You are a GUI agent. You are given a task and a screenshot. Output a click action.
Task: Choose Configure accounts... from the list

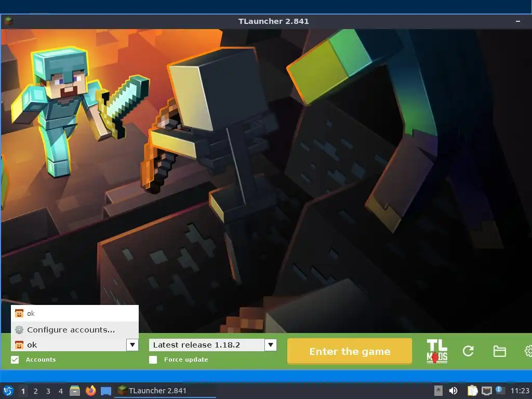click(x=75, y=330)
